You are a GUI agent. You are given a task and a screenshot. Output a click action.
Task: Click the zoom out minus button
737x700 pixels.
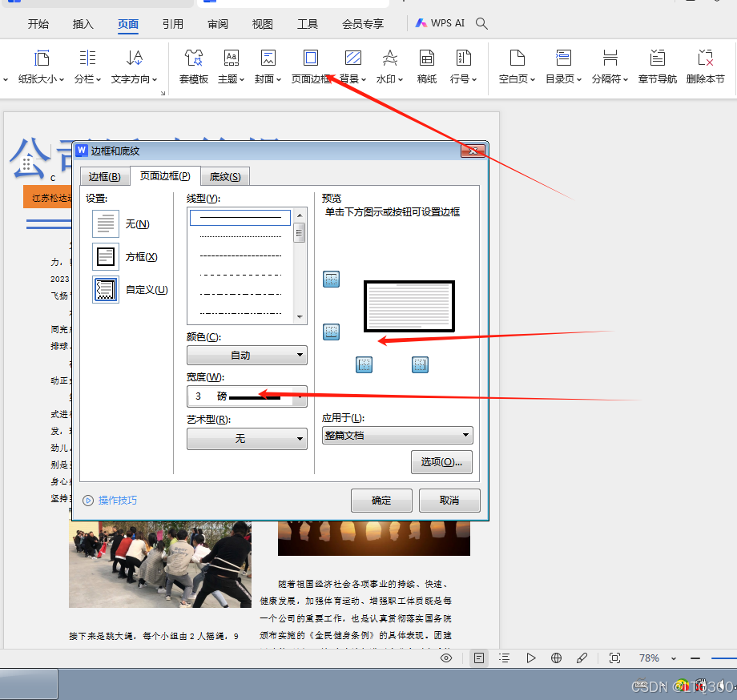click(695, 658)
